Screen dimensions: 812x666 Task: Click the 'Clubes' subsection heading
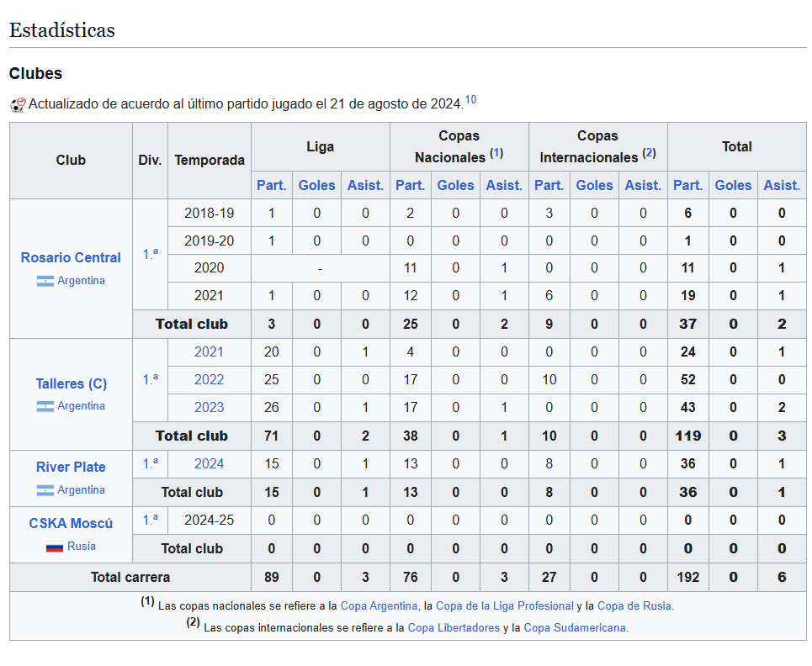click(x=35, y=73)
